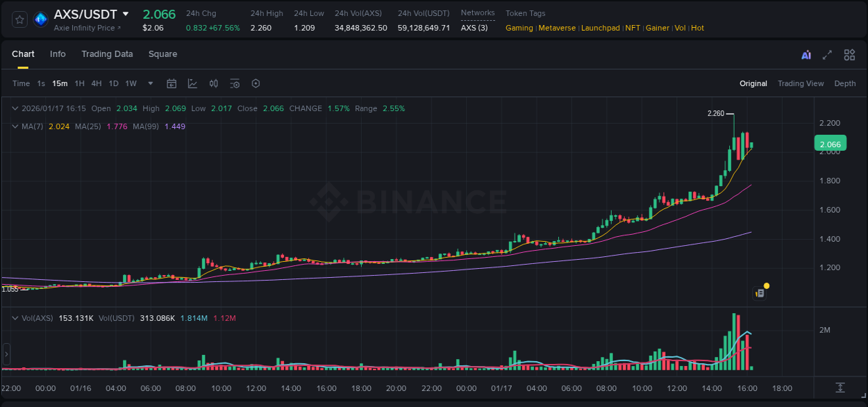Open chart settings via the hexagon icon
The image size is (868, 407).
[256, 83]
